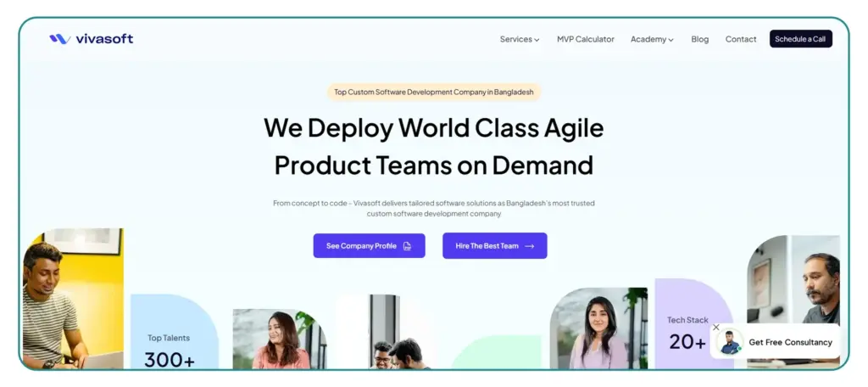Viewport: 868px width, 387px height.
Task: Open the MVP Calculator page
Action: tap(585, 39)
